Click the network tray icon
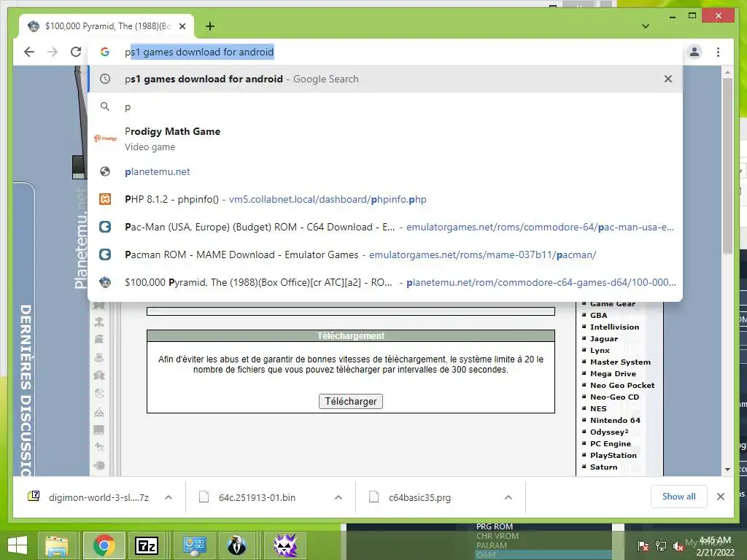Image resolution: width=747 pixels, height=560 pixels. [x=661, y=546]
